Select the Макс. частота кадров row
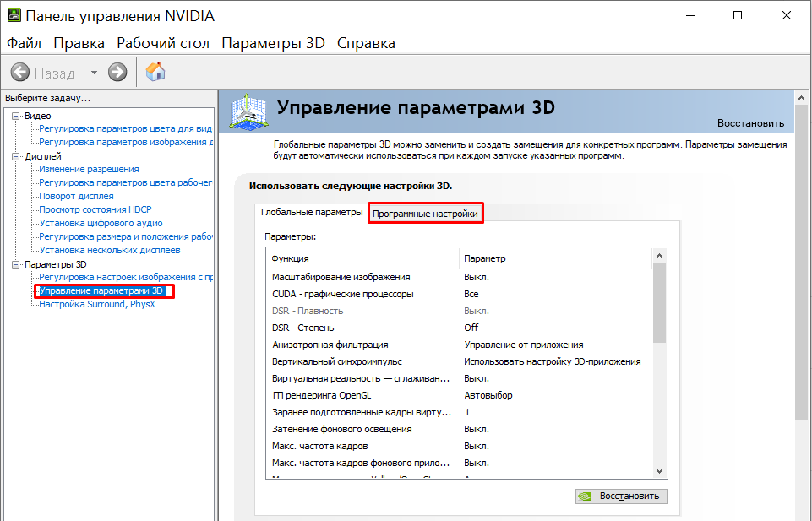The height and width of the screenshot is (521, 812). click(x=459, y=446)
